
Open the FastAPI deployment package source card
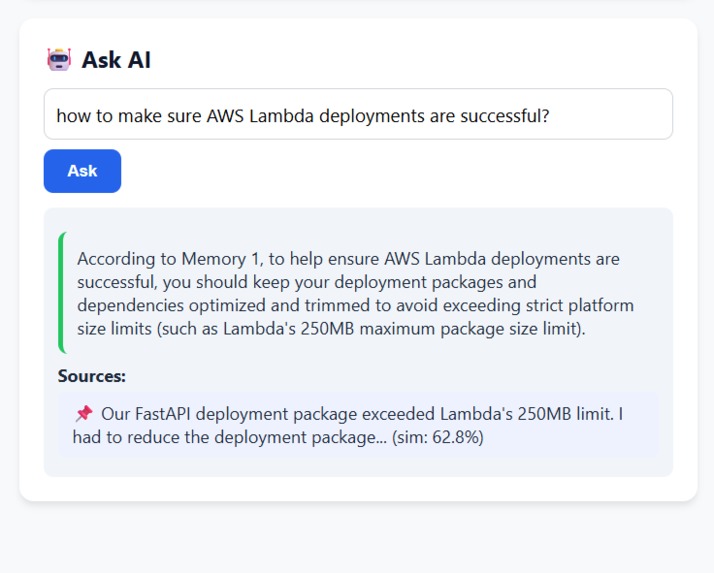point(358,425)
